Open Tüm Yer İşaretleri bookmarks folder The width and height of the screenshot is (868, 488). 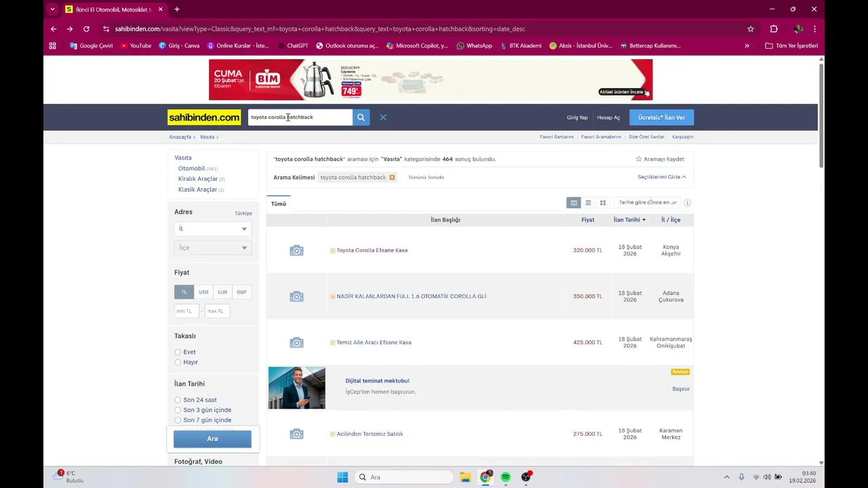(x=791, y=46)
